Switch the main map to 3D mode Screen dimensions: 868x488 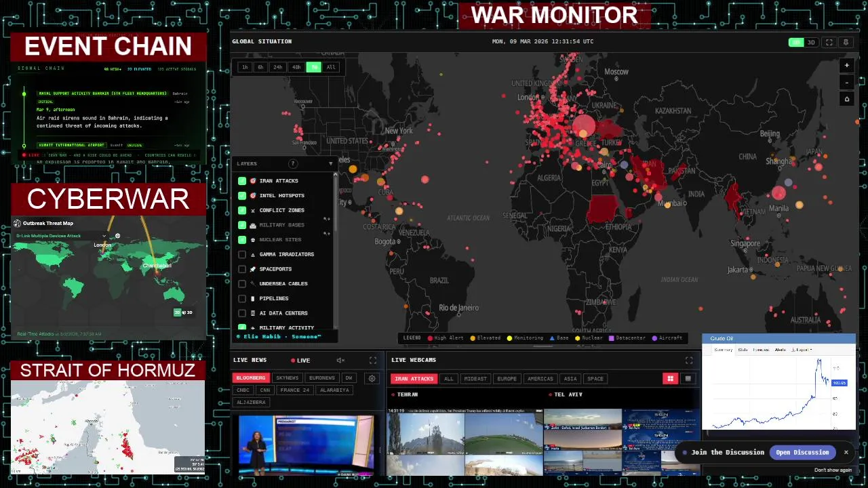(x=810, y=42)
